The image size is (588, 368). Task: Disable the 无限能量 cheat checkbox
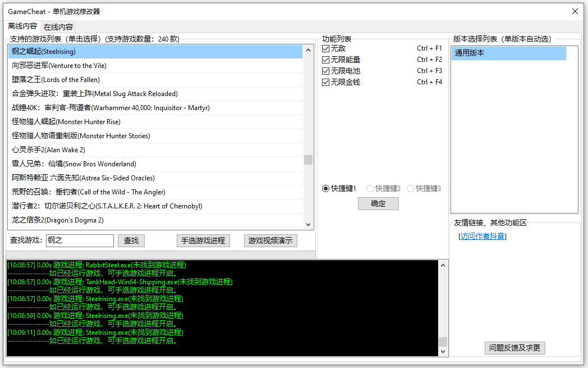pyautogui.click(x=326, y=60)
